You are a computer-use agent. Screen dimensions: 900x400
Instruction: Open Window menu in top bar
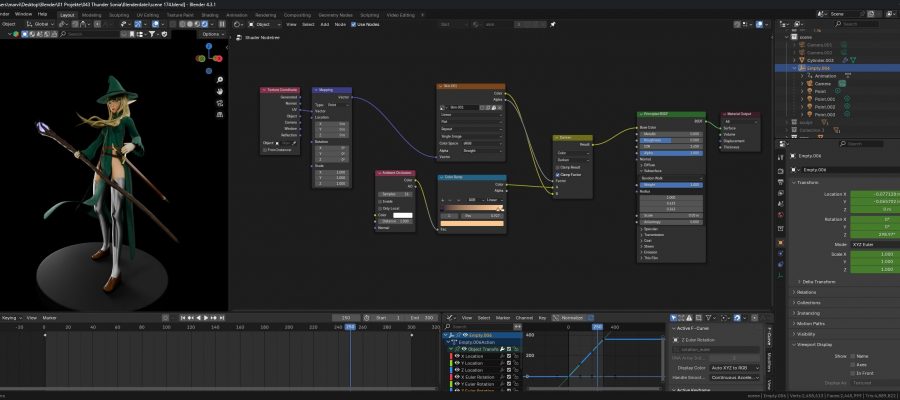pyautogui.click(x=24, y=13)
